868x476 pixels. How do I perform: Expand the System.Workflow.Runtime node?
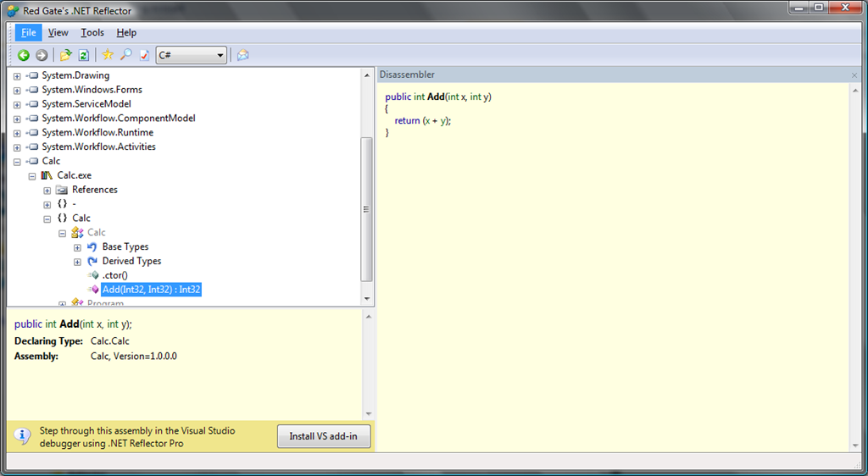17,133
